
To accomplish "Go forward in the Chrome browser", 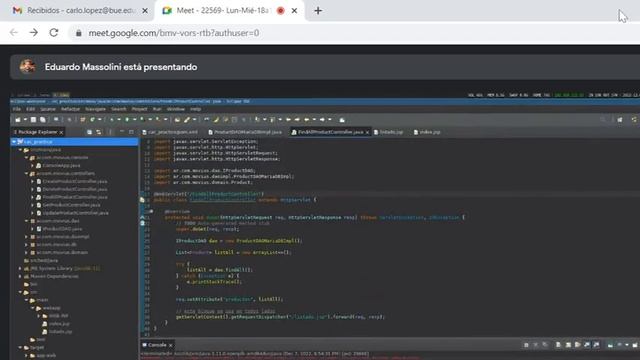I will tap(34, 33).
